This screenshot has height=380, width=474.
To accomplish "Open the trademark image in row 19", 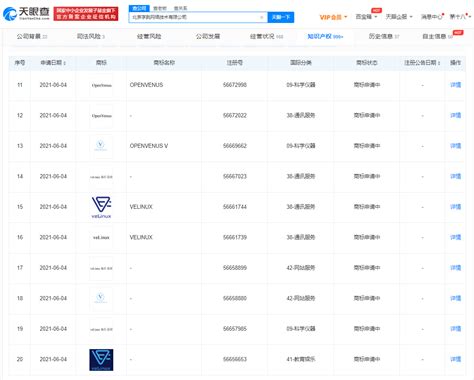I will (101, 329).
